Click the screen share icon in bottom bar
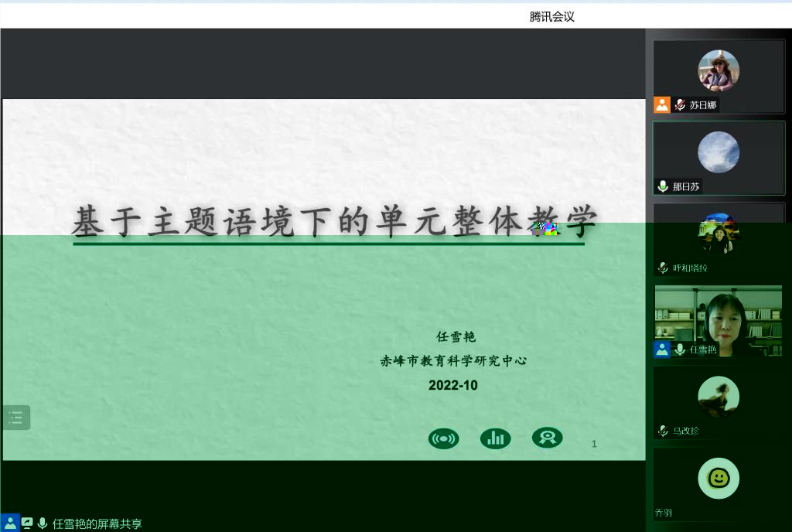 coord(27,523)
